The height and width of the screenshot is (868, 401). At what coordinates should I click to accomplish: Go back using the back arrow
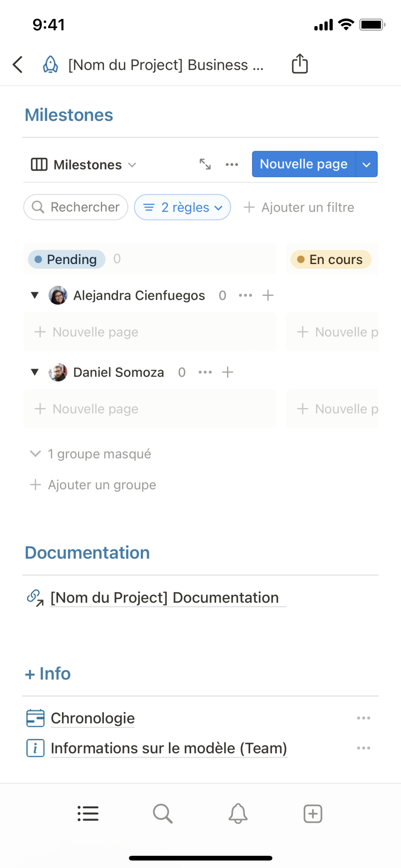[x=18, y=64]
